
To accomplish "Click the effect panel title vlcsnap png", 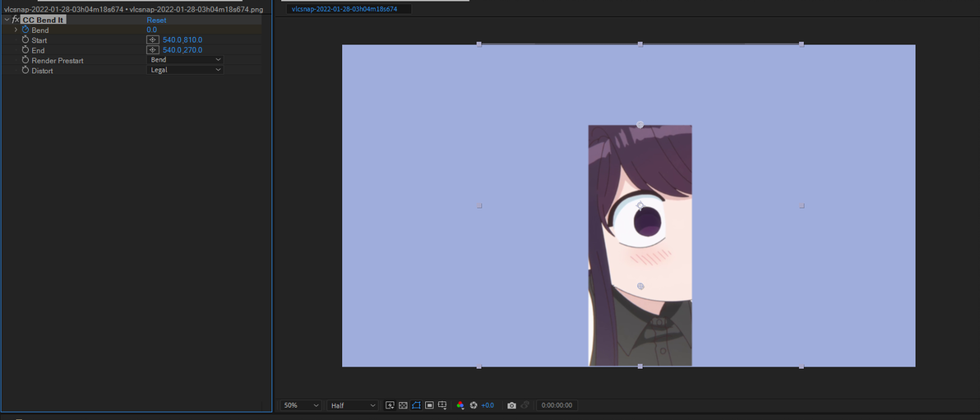I will pyautogui.click(x=134, y=9).
